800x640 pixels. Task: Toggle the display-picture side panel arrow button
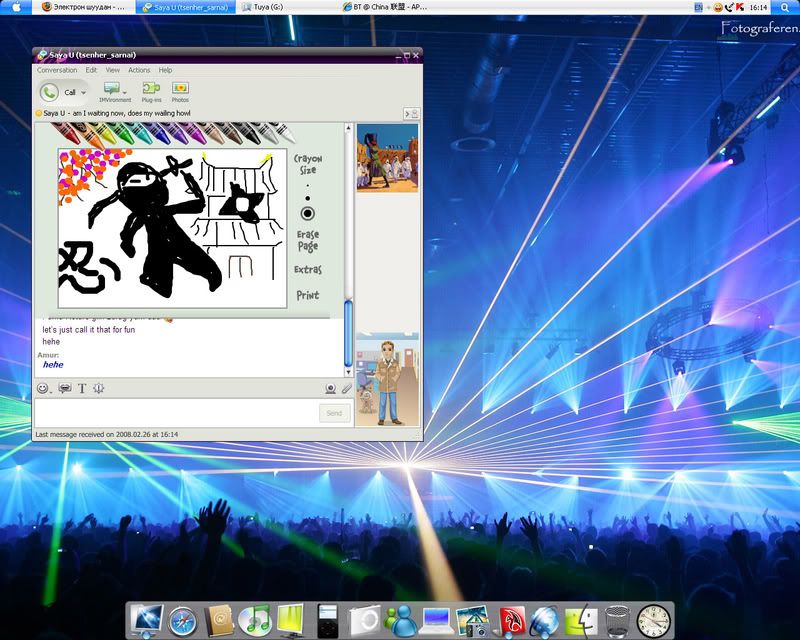tap(411, 114)
